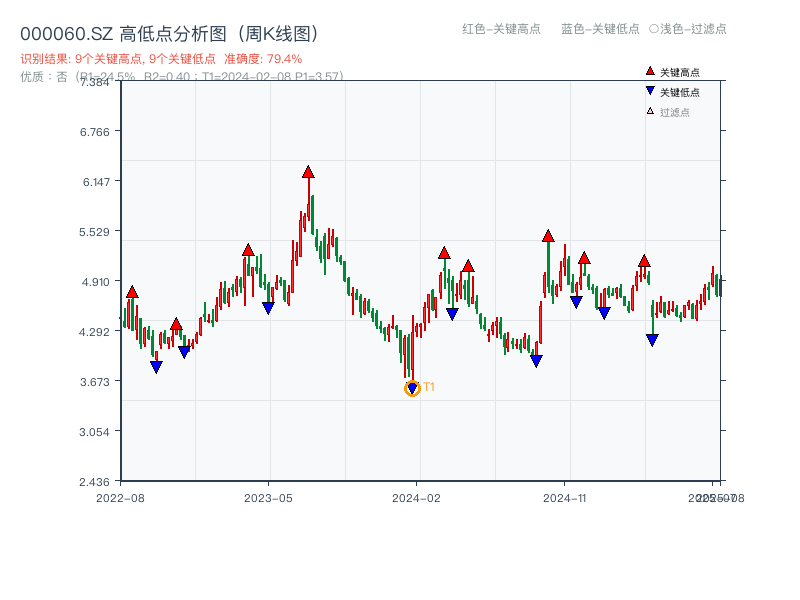Click the 蓝色-关键低点 header note
The width and height of the screenshot is (800, 600).
coord(600,29)
